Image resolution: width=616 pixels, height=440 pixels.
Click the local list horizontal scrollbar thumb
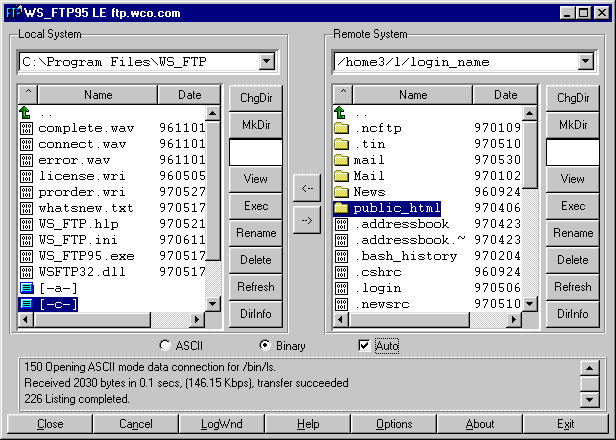(x=92, y=319)
